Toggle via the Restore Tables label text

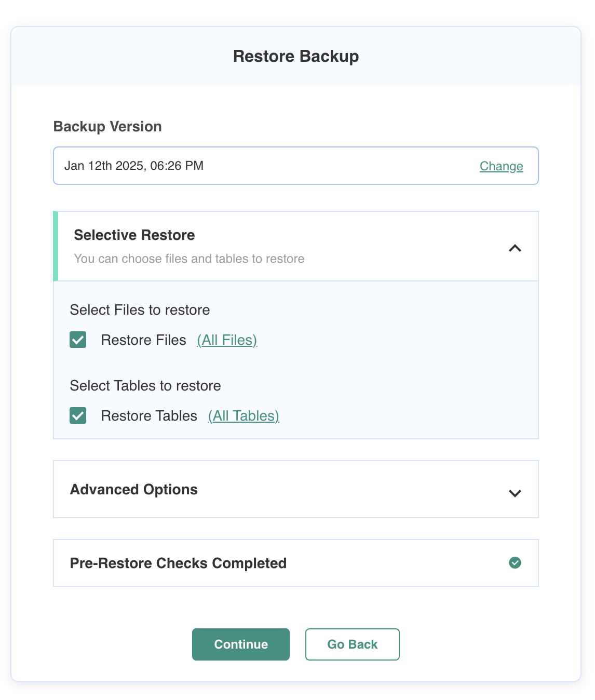(x=149, y=416)
